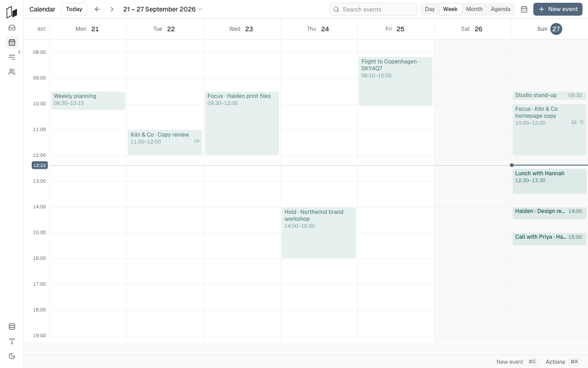Click the BST timezone label
The width and height of the screenshot is (588, 368).
coord(42,29)
